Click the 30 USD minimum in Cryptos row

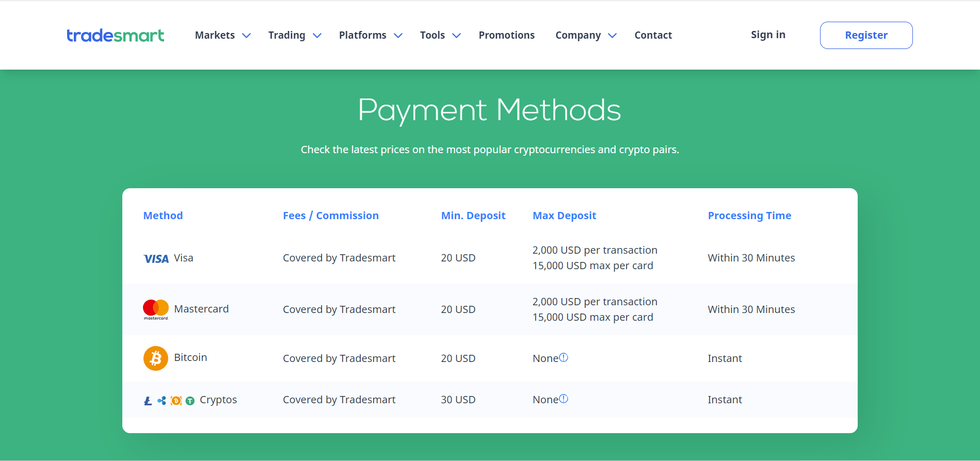tap(458, 400)
